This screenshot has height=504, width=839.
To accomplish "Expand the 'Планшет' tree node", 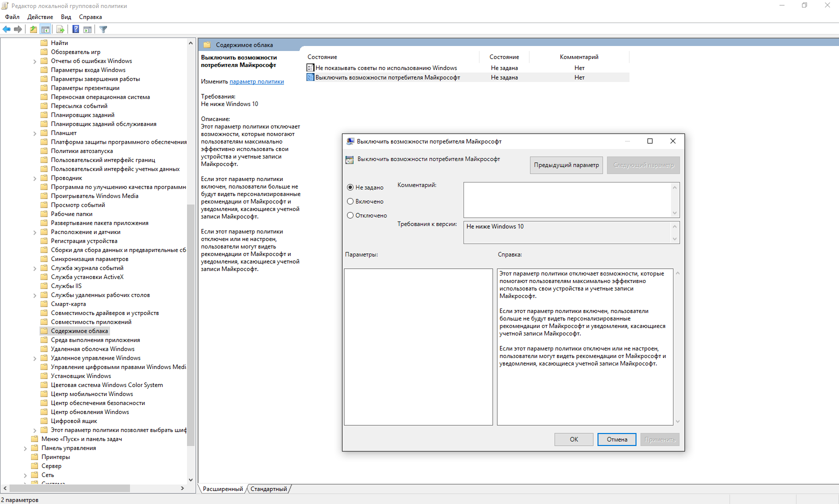I will point(35,133).
